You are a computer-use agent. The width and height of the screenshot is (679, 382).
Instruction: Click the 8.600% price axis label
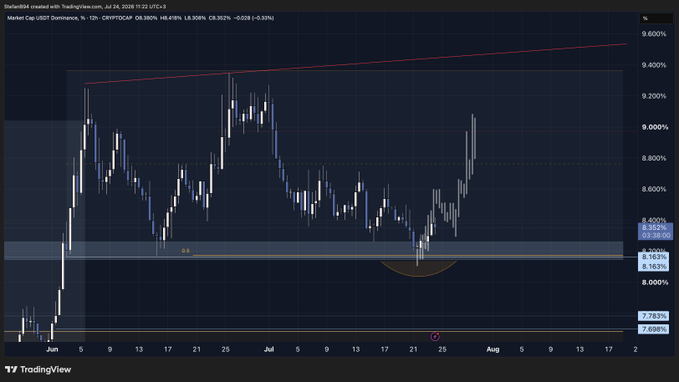(654, 189)
